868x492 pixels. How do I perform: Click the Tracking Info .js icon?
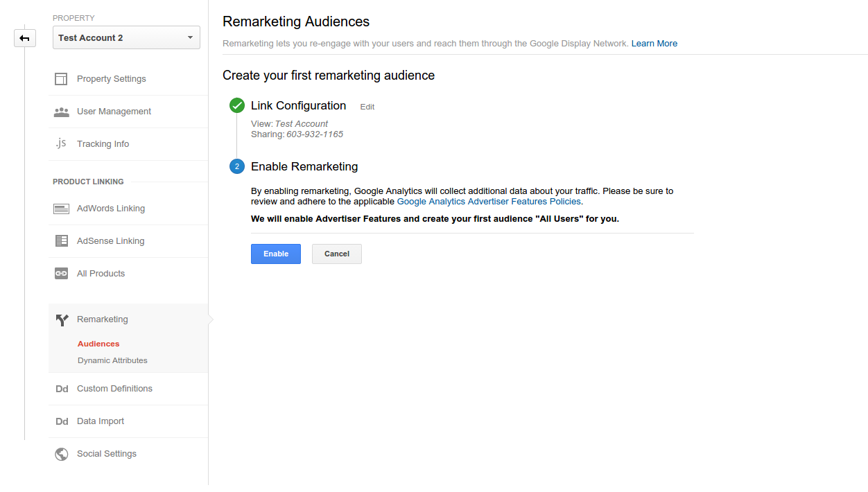pos(61,143)
